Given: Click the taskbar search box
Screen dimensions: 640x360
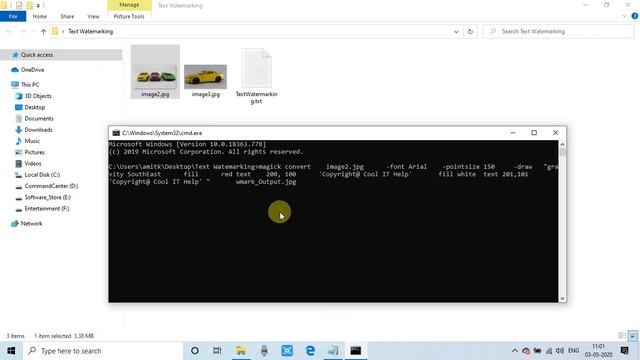Looking at the screenshot, I should pyautogui.click(x=103, y=351).
